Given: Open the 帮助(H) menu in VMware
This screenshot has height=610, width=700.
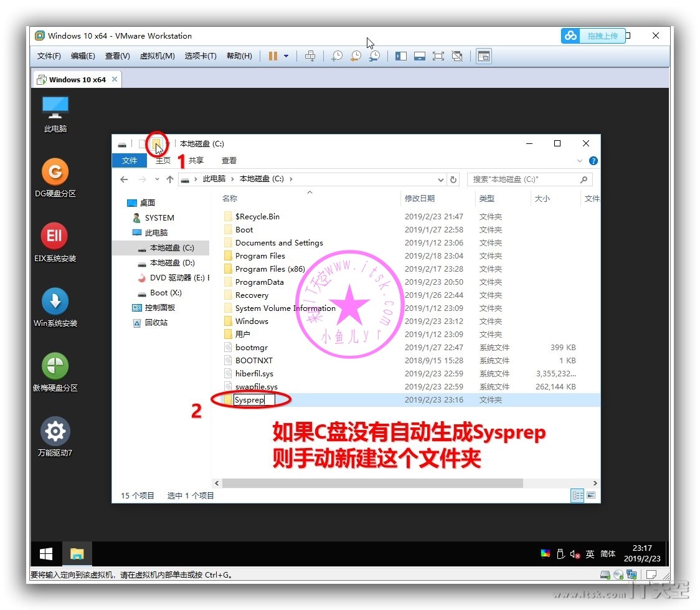Looking at the screenshot, I should (x=239, y=56).
